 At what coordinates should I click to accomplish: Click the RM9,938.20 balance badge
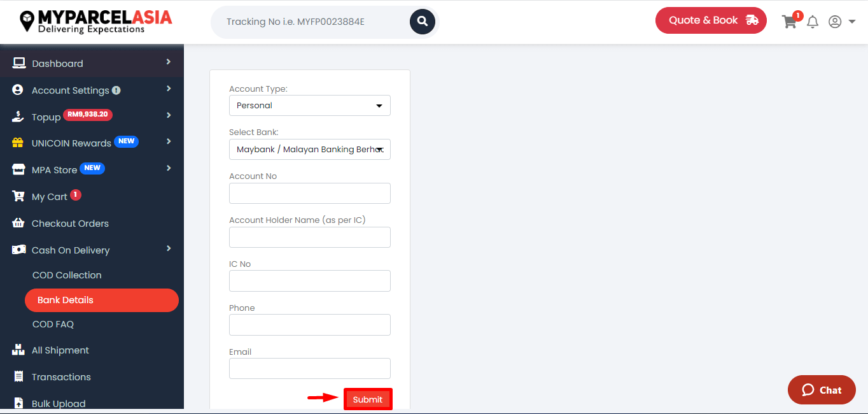tap(88, 115)
